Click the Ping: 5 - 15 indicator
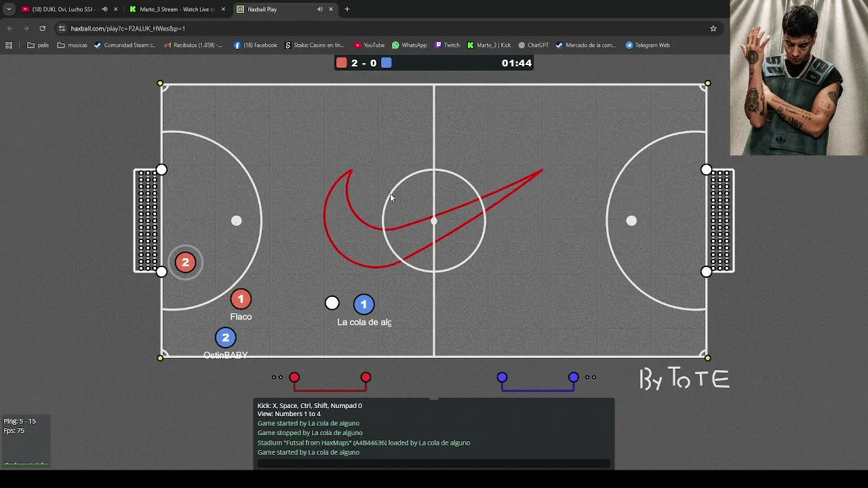This screenshot has width=868, height=488. coord(20,421)
